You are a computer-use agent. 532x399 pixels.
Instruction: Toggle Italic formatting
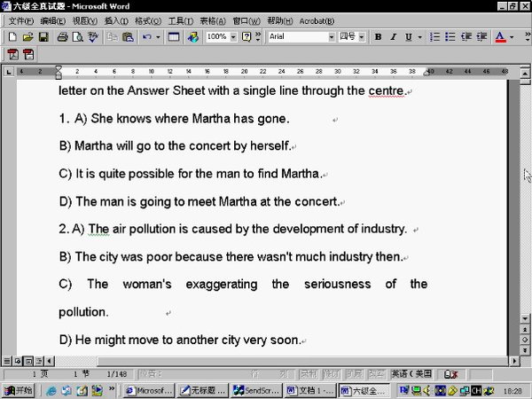coord(393,37)
